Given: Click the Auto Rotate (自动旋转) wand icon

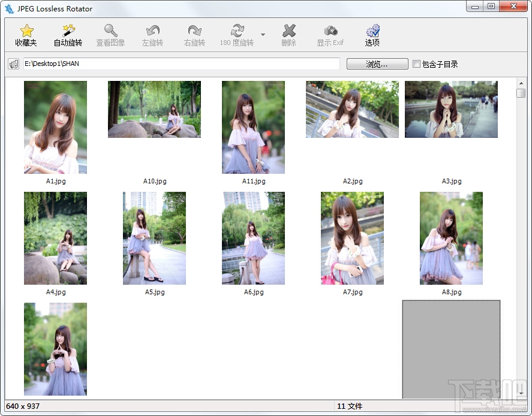Looking at the screenshot, I should coord(68,31).
